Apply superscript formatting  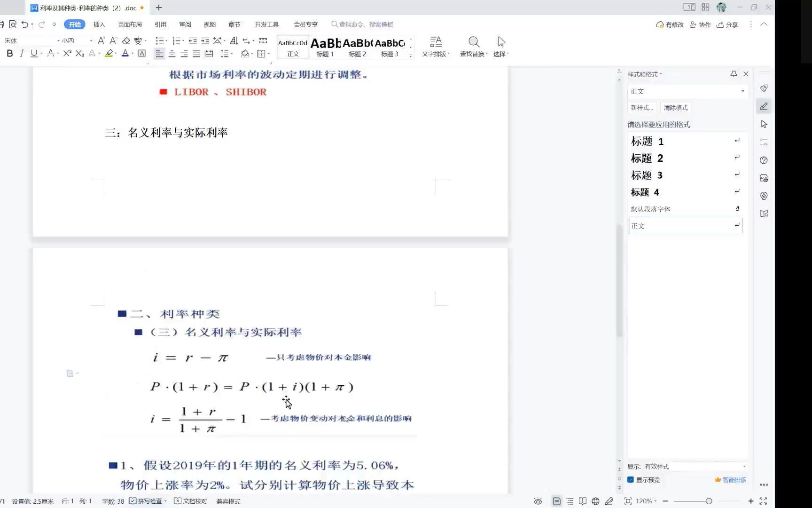coord(67,54)
